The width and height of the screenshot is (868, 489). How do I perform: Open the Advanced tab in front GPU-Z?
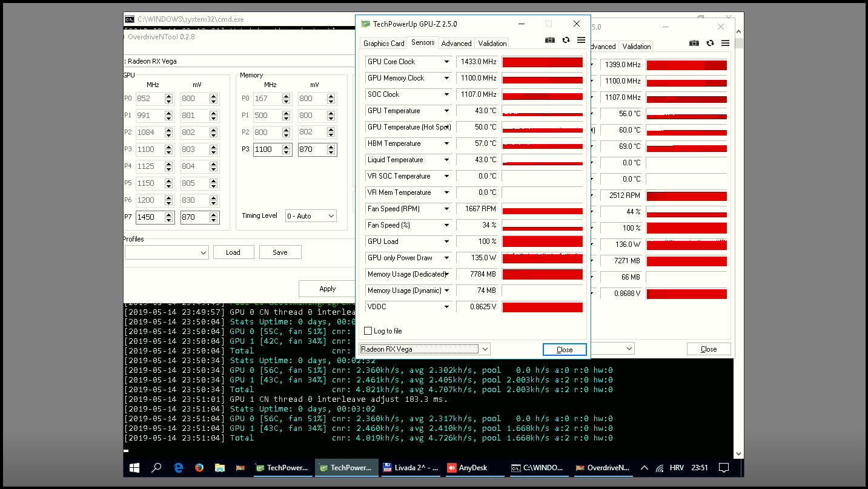(x=456, y=44)
